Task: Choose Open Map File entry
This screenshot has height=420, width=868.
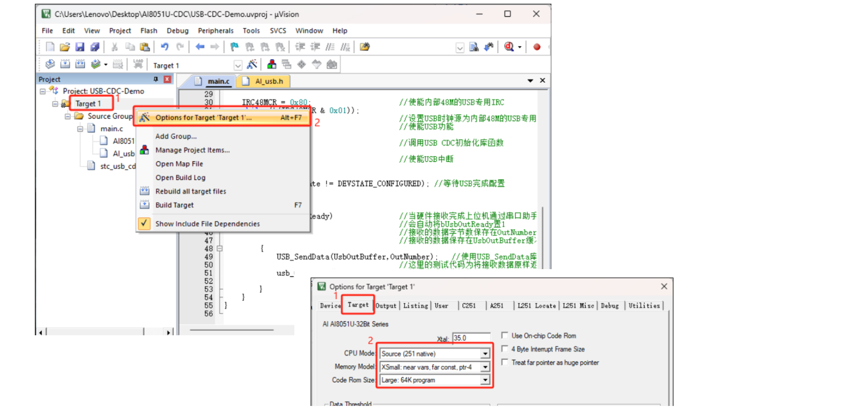Action: (179, 164)
